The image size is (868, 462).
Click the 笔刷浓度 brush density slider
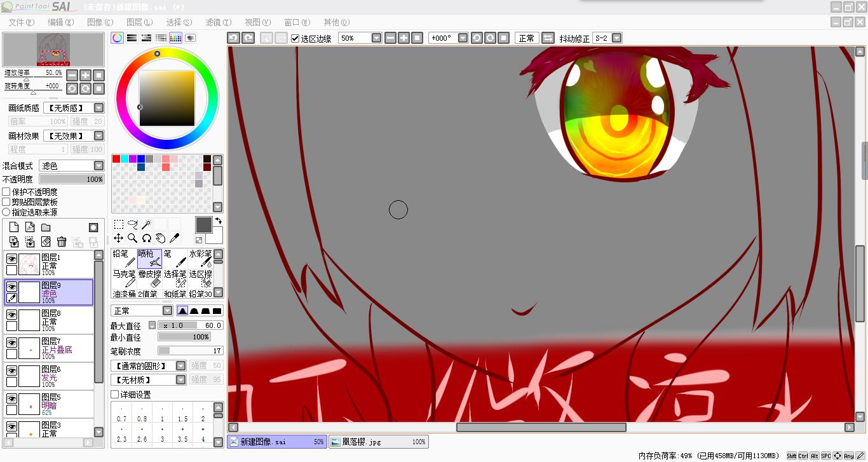point(191,351)
